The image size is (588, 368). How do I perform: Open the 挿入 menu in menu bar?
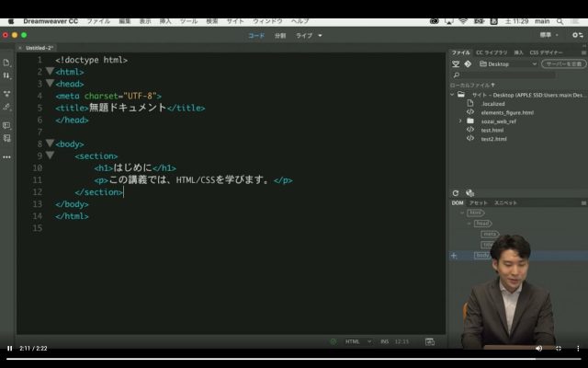165,21
